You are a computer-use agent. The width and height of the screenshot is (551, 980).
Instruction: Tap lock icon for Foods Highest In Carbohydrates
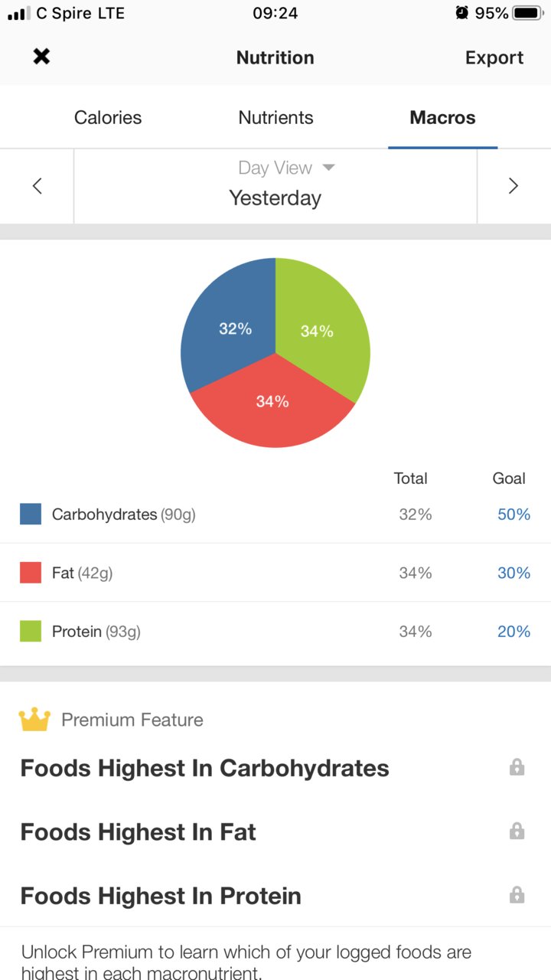coord(517,767)
